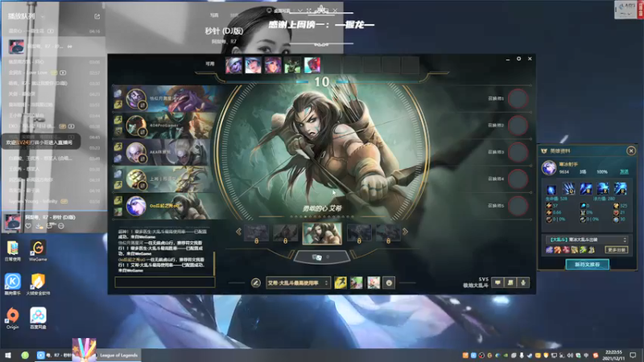This screenshot has width=644, height=362.
Task: Open the ward skin picker icon
Action: [374, 283]
